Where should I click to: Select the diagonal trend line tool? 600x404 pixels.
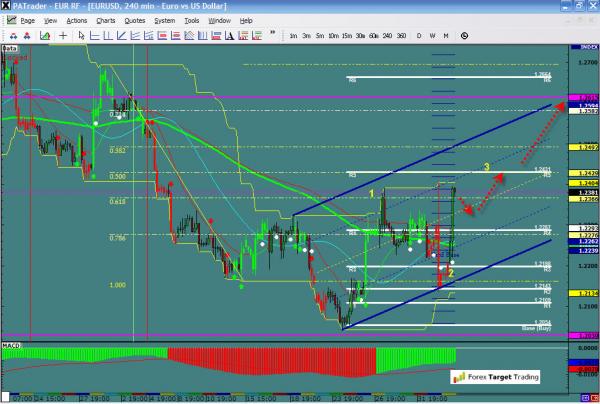[121, 36]
